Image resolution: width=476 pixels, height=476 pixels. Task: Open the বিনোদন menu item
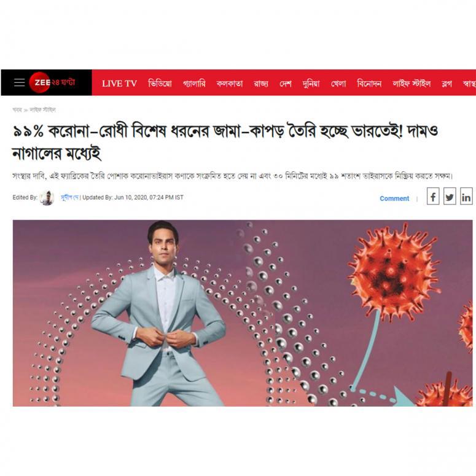[x=369, y=83]
